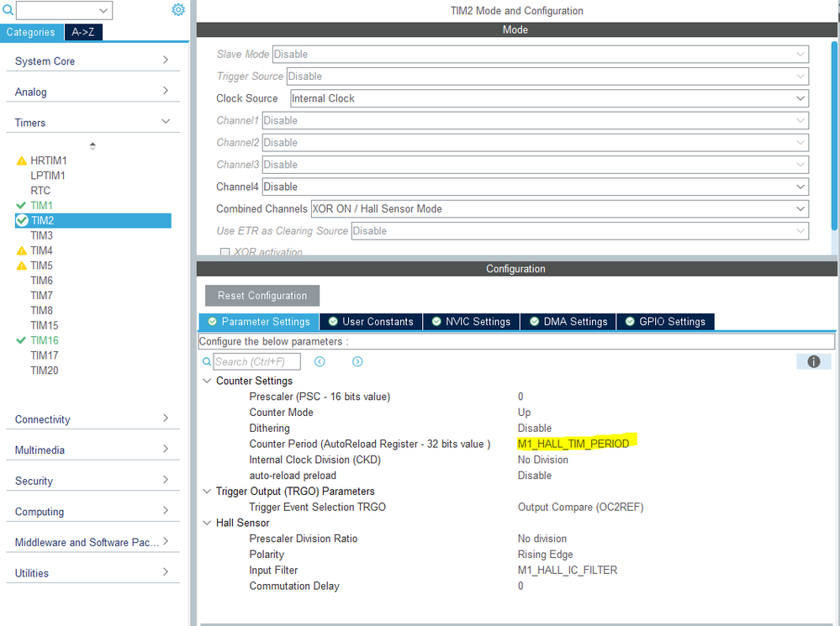
Task: Select TIM3 in the timers list
Action: pos(41,235)
